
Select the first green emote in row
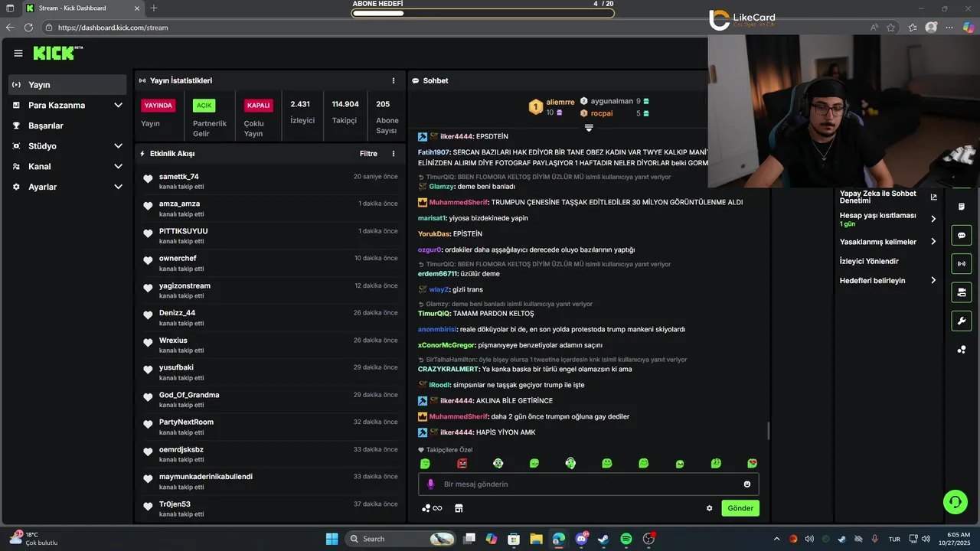coord(425,463)
